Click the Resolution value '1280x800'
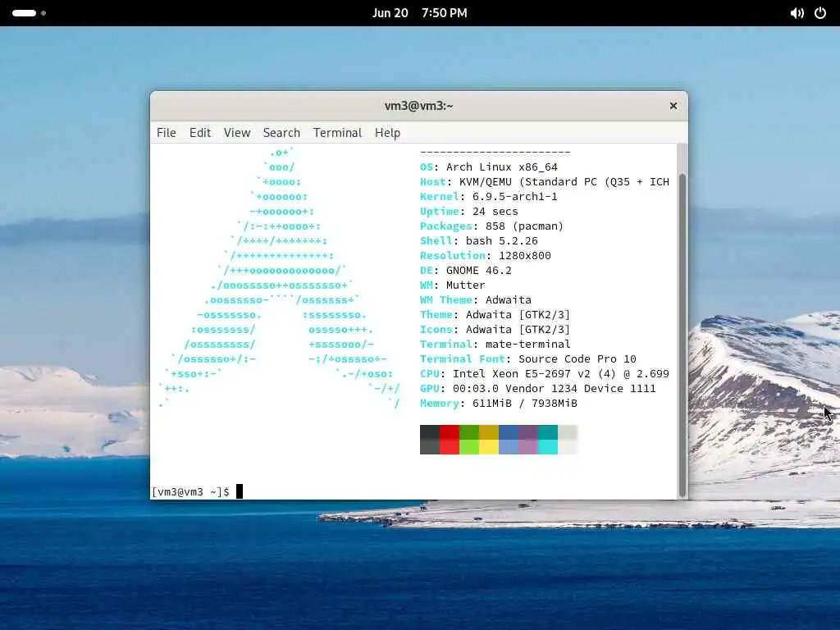 [524, 256]
